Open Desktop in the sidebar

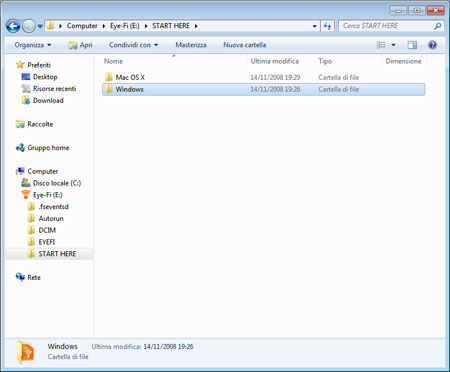[45, 77]
